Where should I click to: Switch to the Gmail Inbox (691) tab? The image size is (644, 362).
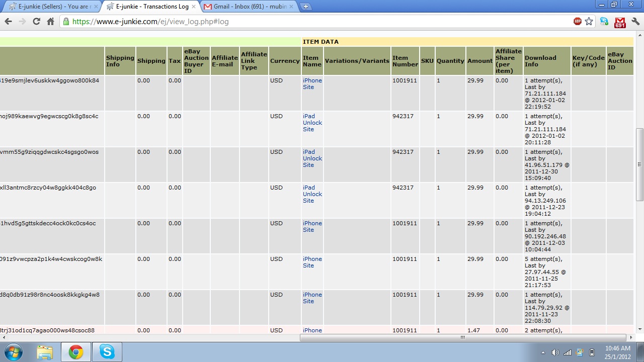click(x=248, y=7)
